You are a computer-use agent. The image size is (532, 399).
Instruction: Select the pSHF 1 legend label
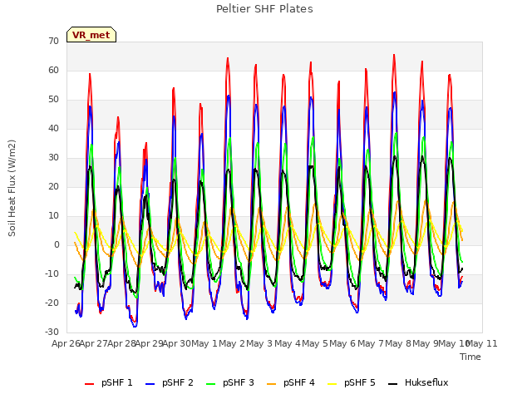pyautogui.click(x=116, y=382)
